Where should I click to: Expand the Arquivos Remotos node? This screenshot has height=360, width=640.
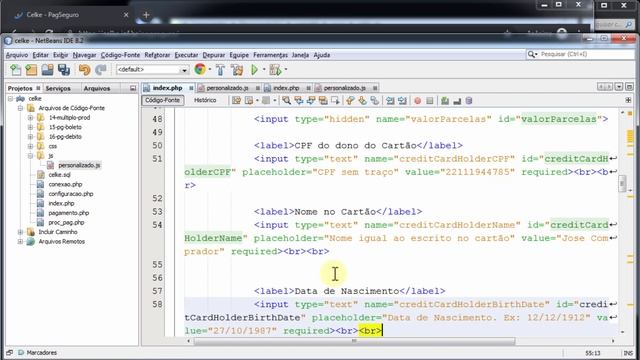click(20, 242)
